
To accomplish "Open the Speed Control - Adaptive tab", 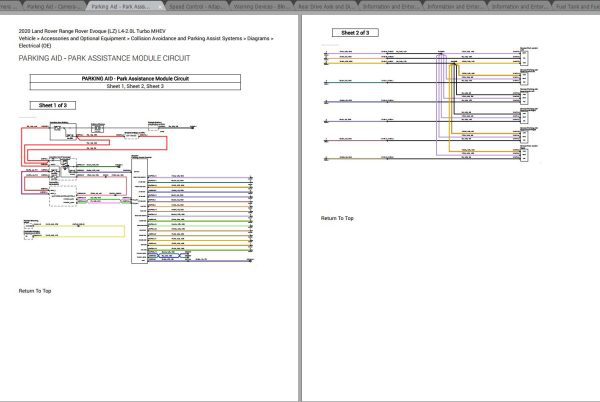I will (197, 7).
